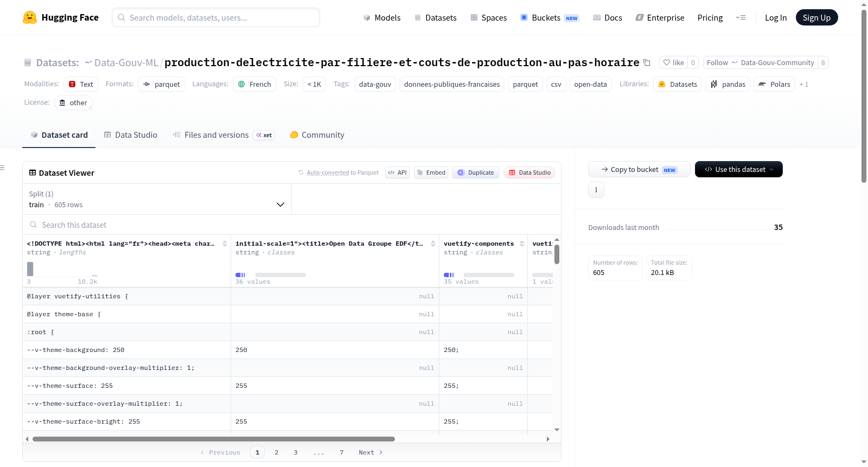Open Data Studio from viewer header
Image resolution: width=868 pixels, height=467 pixels.
[x=529, y=172]
